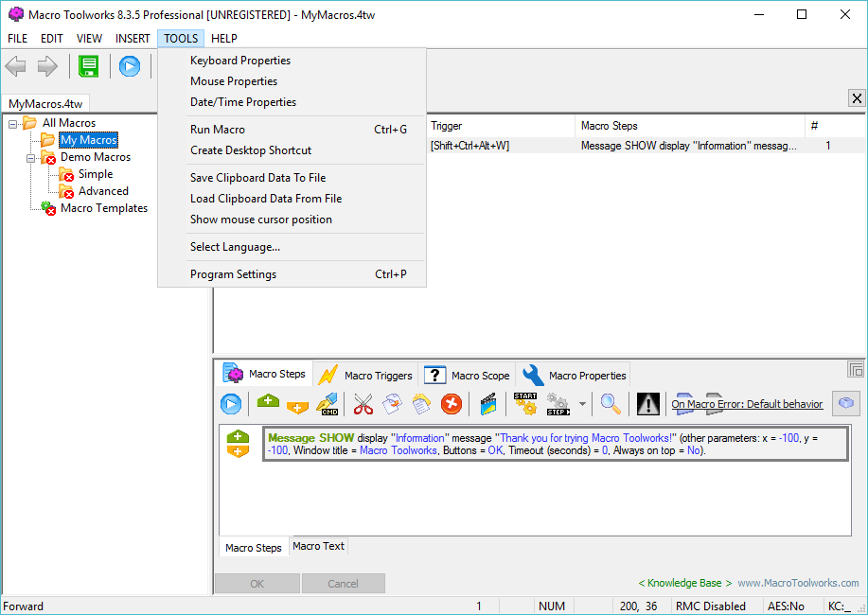Screen dimensions: 868x615
Task: Choose Date/Time Properties from the menu
Action: click(x=292, y=102)
